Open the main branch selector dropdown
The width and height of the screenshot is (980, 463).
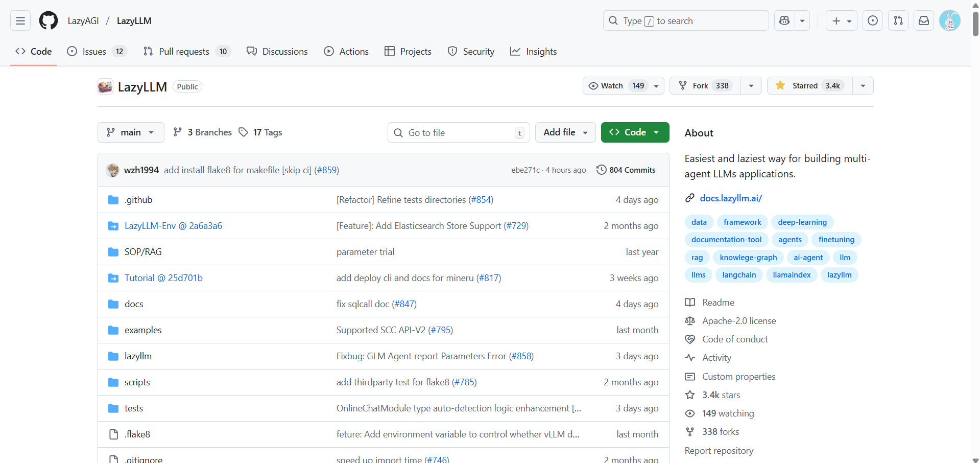pyautogui.click(x=131, y=132)
